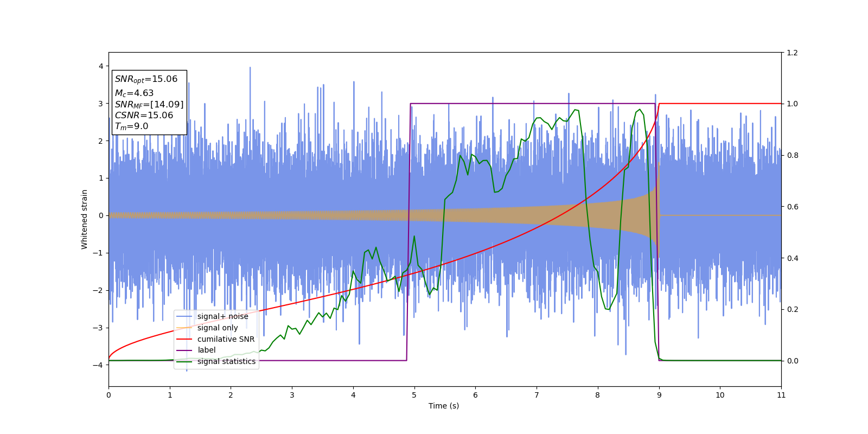Click the red line sample in legend
Image resolution: width=868 pixels, height=434 pixels.
click(x=184, y=339)
